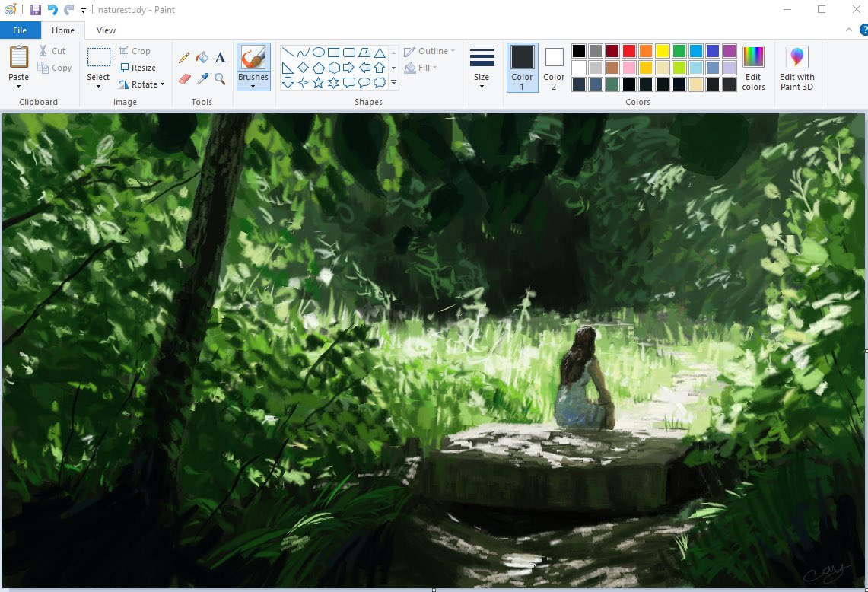This screenshot has height=592, width=868.
Task: Expand the Shapes gallery more arrow
Action: (393, 82)
